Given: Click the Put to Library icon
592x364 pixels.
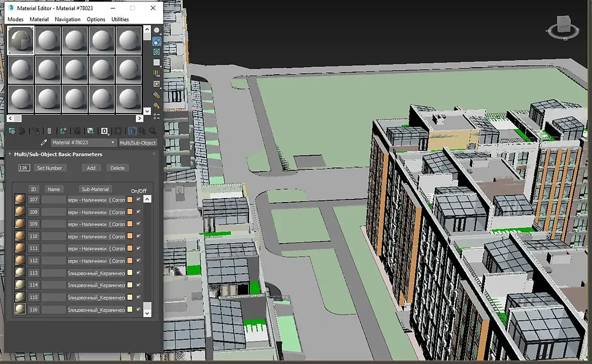Looking at the screenshot, I should 90,131.
